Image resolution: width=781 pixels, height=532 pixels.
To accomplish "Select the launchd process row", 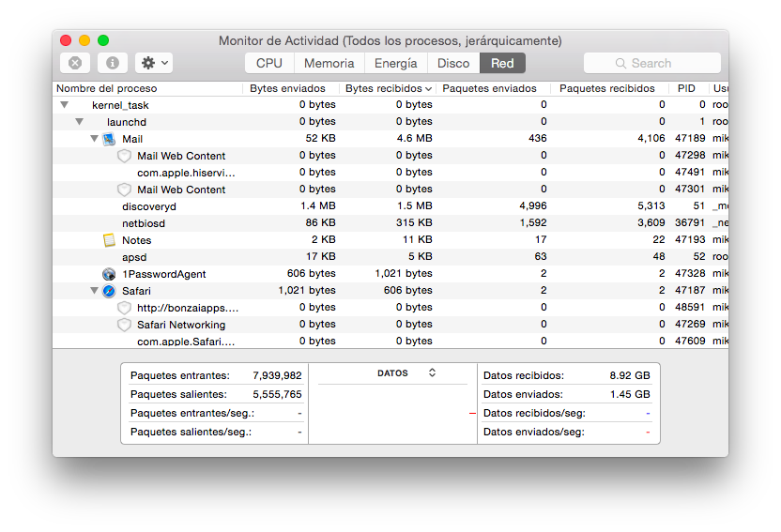I will 390,122.
